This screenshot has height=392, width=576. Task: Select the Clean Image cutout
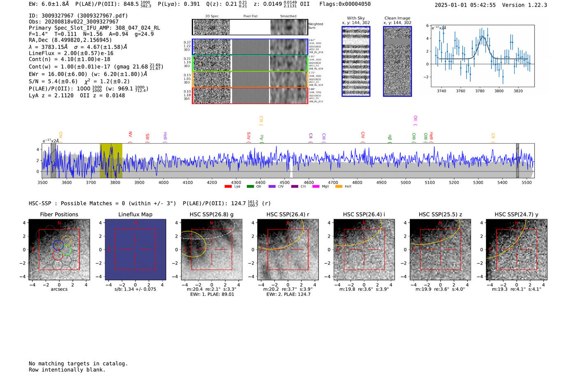pos(397,61)
